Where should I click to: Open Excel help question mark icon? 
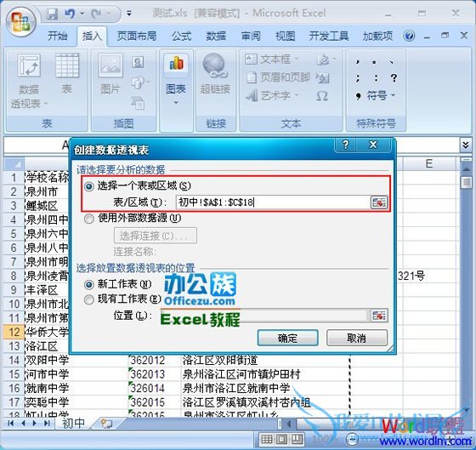coord(409,37)
